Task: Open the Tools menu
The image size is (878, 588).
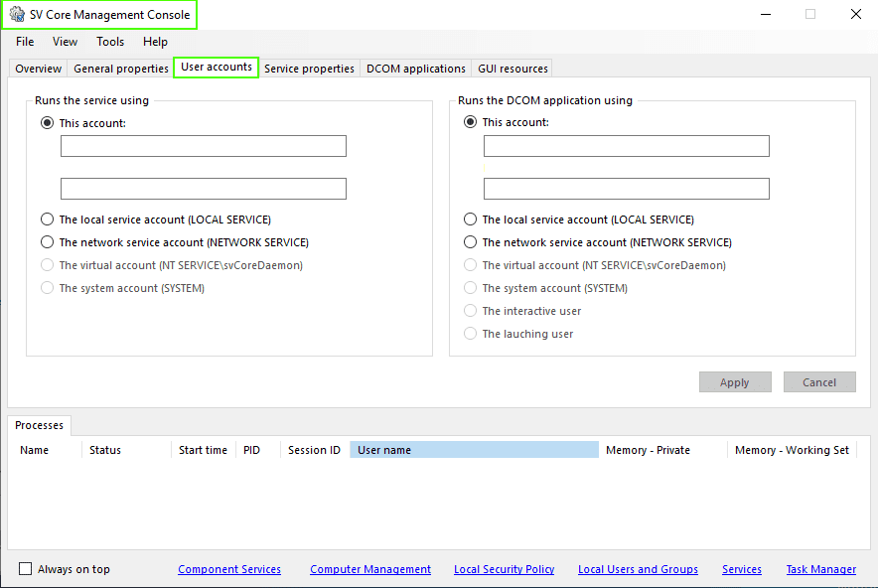Action: point(110,42)
